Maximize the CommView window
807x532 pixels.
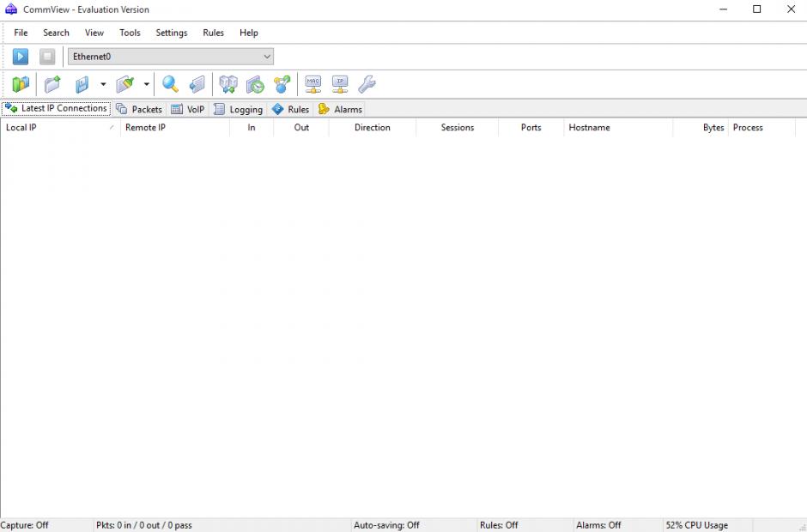(756, 9)
